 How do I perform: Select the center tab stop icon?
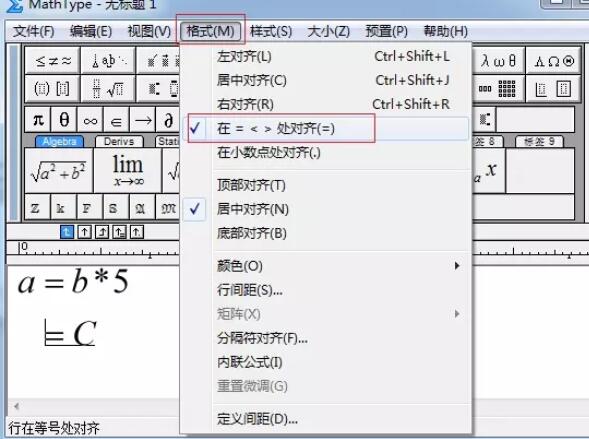pyautogui.click(x=85, y=232)
